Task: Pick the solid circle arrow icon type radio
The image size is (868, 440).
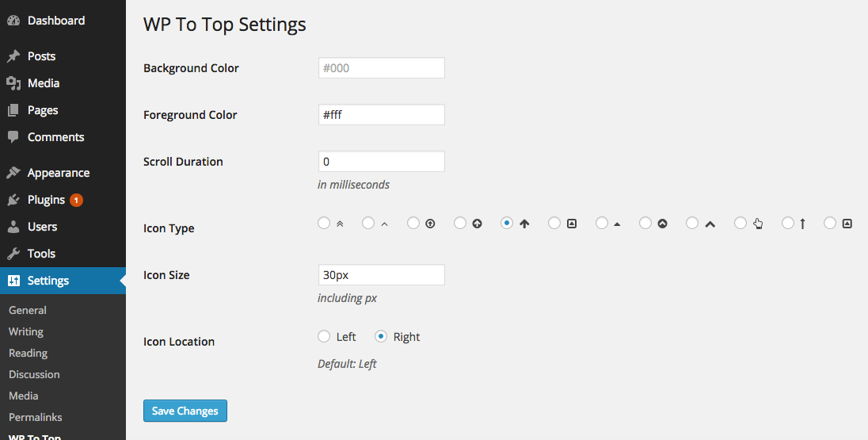Action: pyautogui.click(x=460, y=224)
